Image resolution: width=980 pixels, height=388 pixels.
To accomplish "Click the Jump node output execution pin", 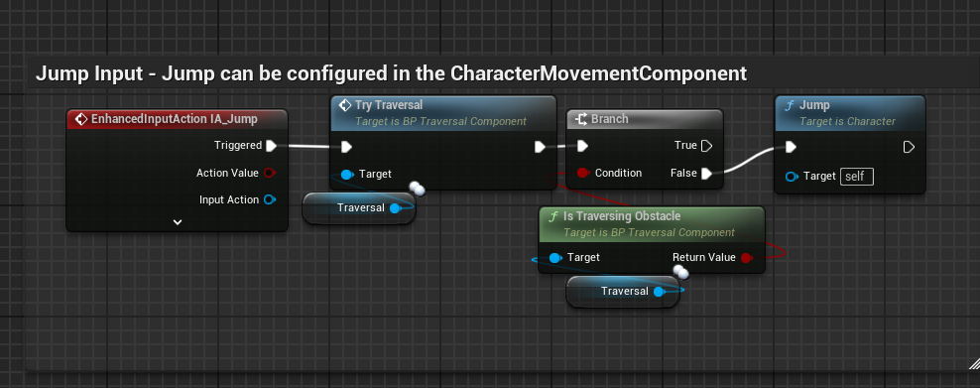I will pos(909,147).
